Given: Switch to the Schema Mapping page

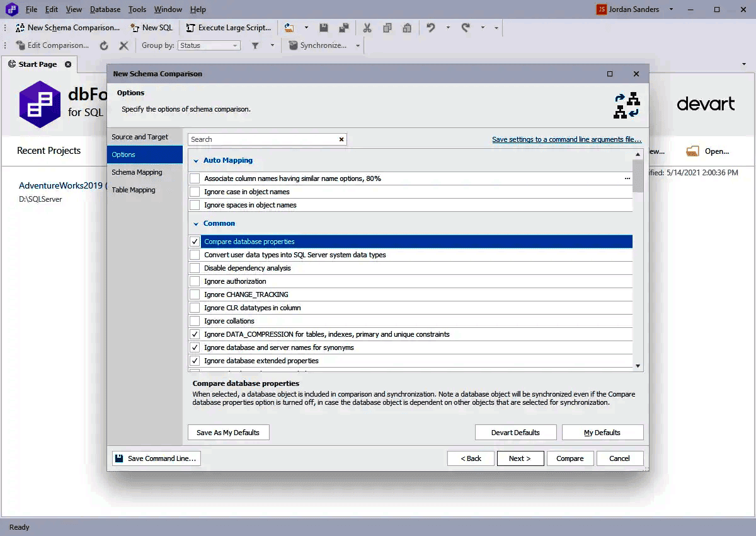Looking at the screenshot, I should tap(137, 172).
